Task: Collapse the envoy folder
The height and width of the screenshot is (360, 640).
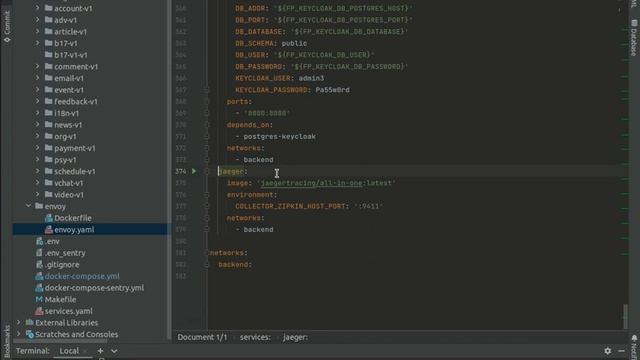Action: point(28,206)
